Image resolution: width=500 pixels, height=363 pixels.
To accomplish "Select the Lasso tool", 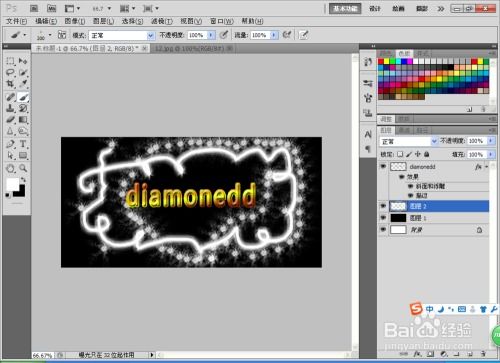I will [x=10, y=72].
